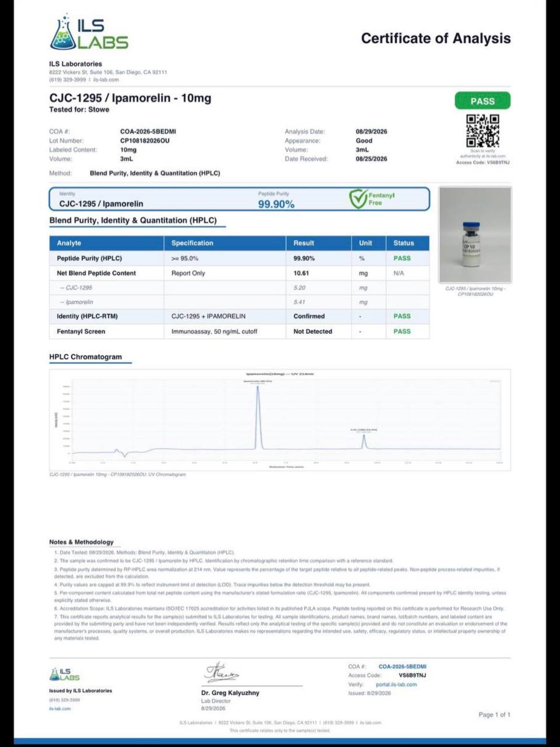Click the 'Certificate of Analysis' title
Image resolution: width=560 pixels, height=747 pixels.
pyautogui.click(x=436, y=39)
